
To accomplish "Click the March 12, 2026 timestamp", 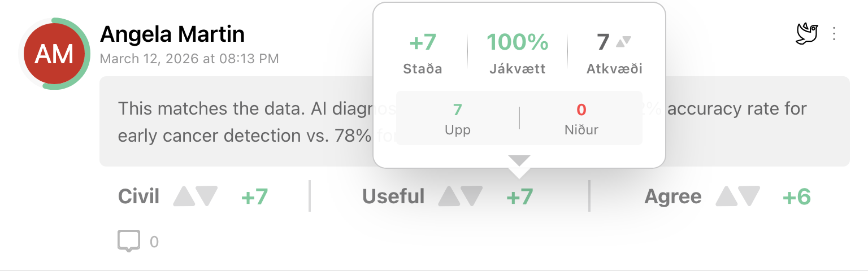I will click(x=189, y=59).
